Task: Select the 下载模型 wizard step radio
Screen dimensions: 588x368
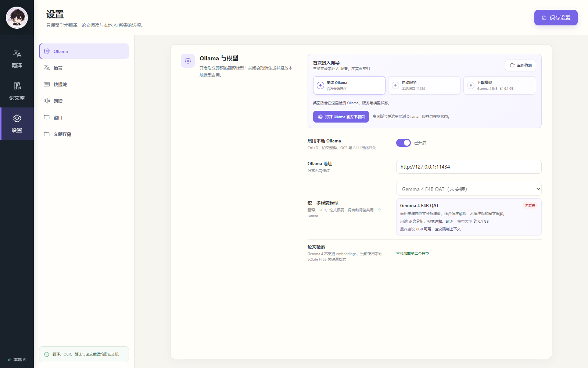Action: (470, 85)
